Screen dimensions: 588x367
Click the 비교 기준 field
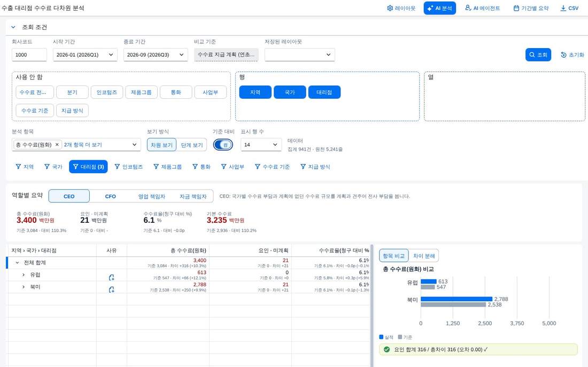[226, 54]
